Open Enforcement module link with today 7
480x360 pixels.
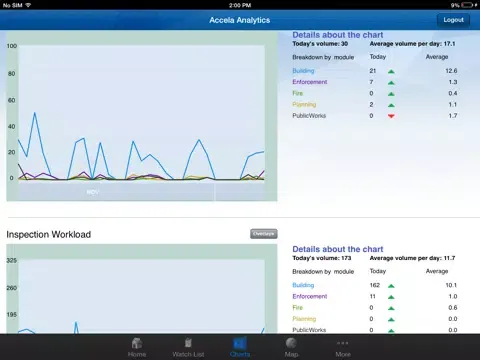coord(310,82)
